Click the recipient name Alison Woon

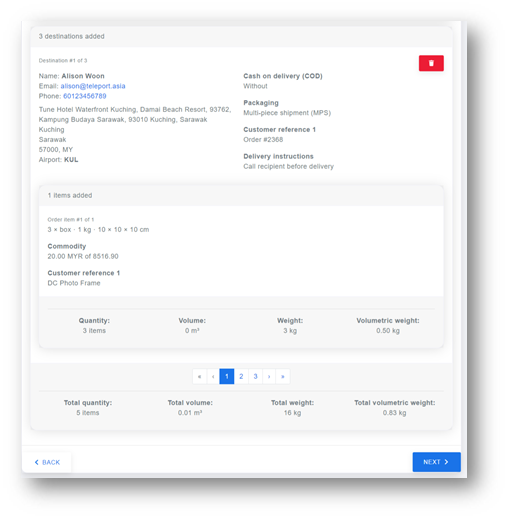click(x=83, y=76)
